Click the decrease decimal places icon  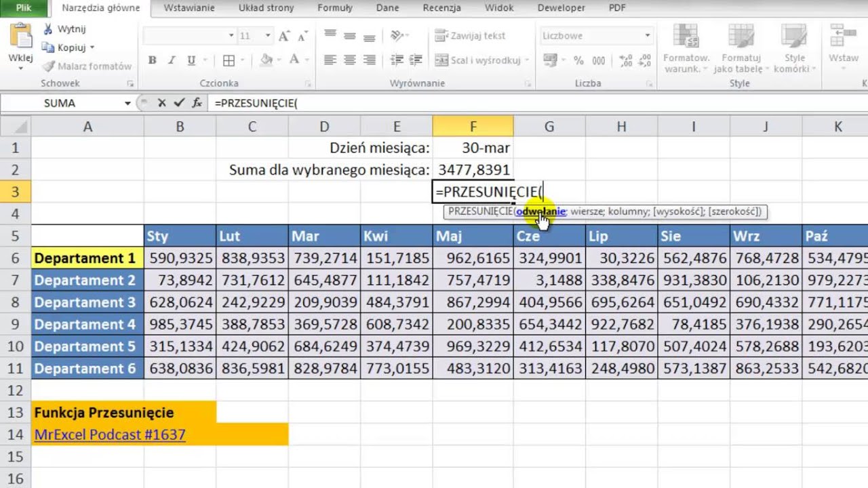(645, 60)
